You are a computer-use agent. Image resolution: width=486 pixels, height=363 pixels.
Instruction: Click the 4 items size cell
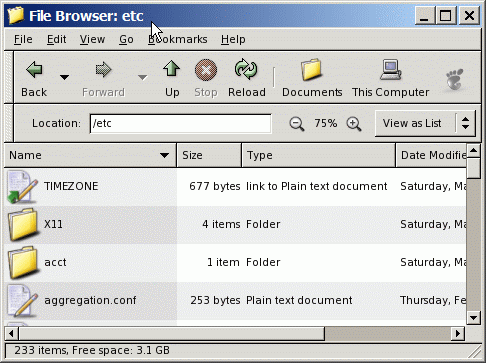click(x=221, y=224)
